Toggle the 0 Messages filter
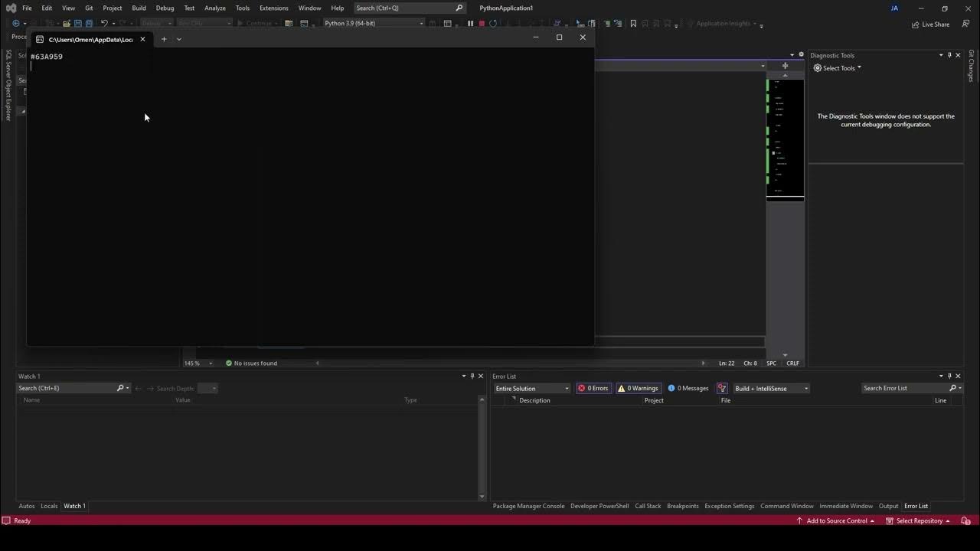Screen dimensions: 980x551 pos(688,388)
